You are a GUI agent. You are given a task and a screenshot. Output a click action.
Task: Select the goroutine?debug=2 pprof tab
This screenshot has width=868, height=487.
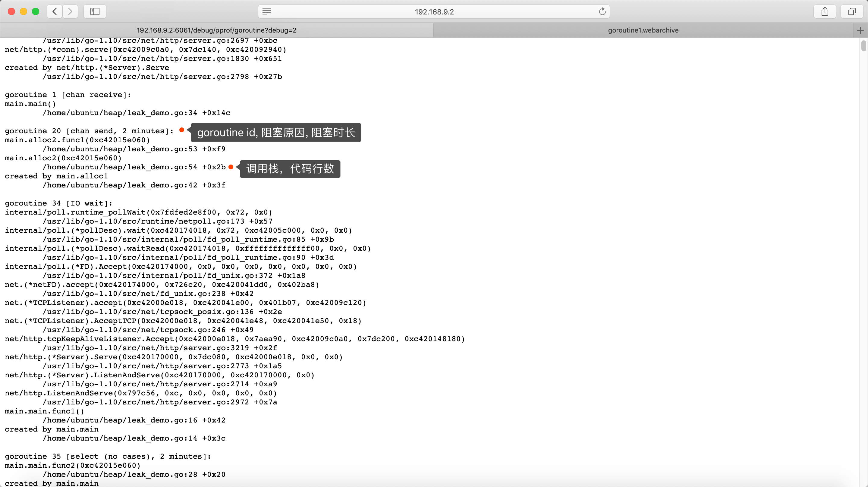[x=217, y=30]
